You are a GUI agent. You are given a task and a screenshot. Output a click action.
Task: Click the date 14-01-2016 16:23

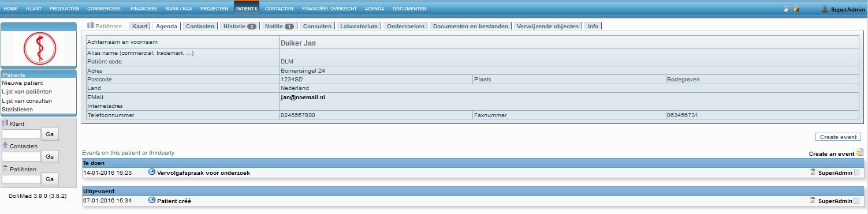107,172
